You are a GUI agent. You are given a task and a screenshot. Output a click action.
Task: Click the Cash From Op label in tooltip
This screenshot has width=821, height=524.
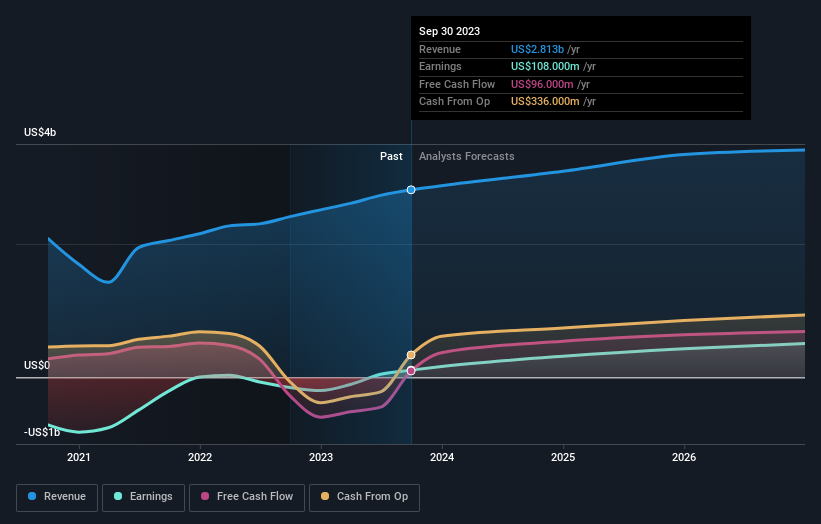[x=454, y=102]
